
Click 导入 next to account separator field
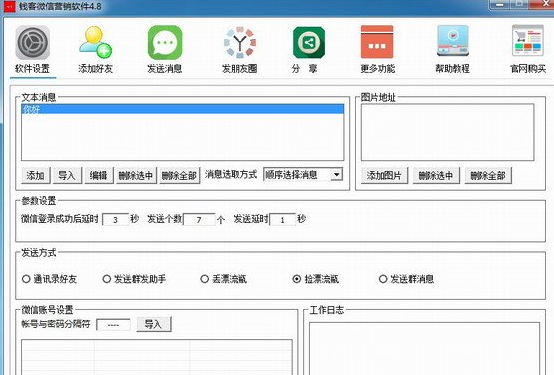(154, 324)
